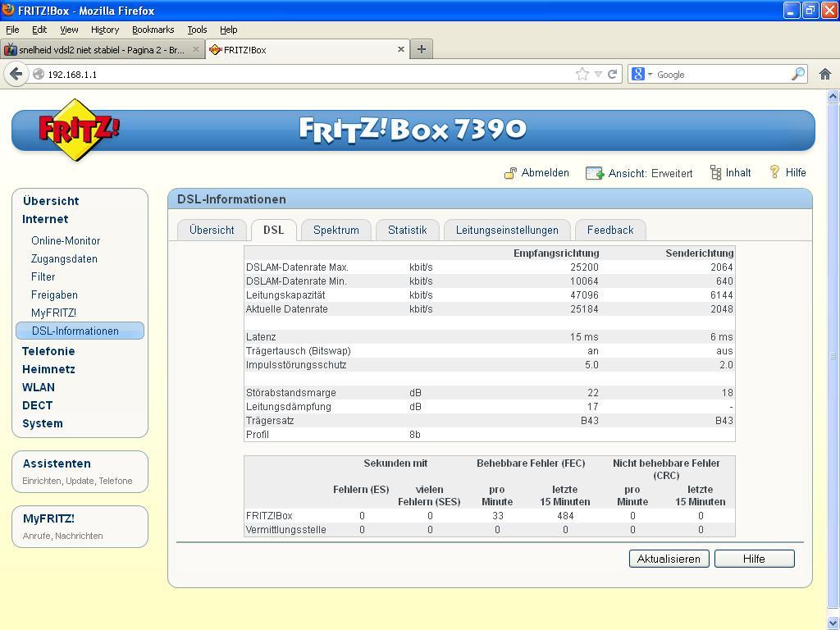Click the Ansicht view icon

click(595, 173)
